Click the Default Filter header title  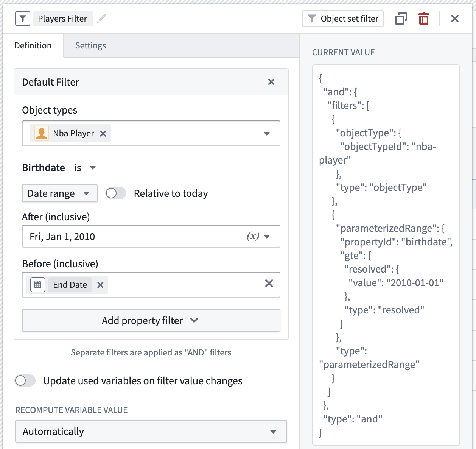click(x=51, y=82)
